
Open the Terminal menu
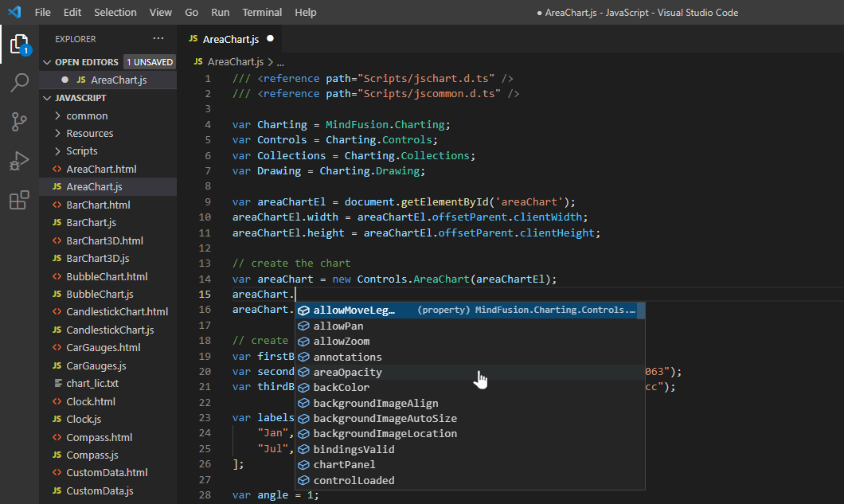[x=262, y=13]
